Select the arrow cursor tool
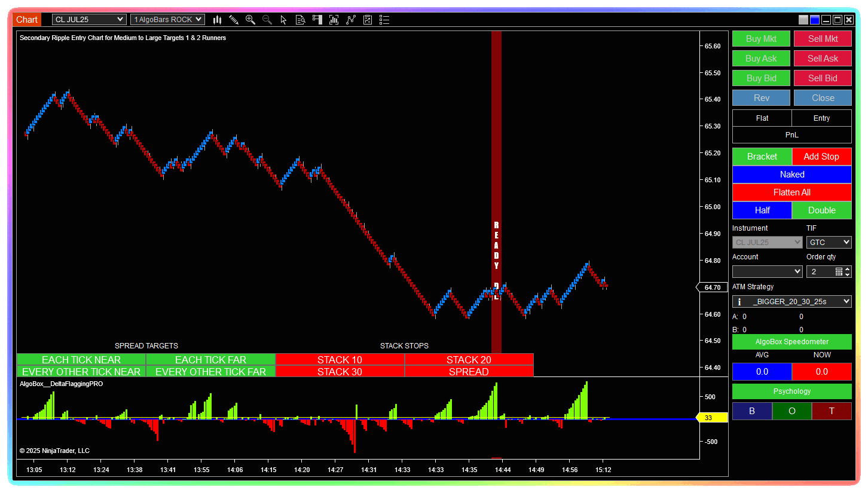 (x=283, y=20)
